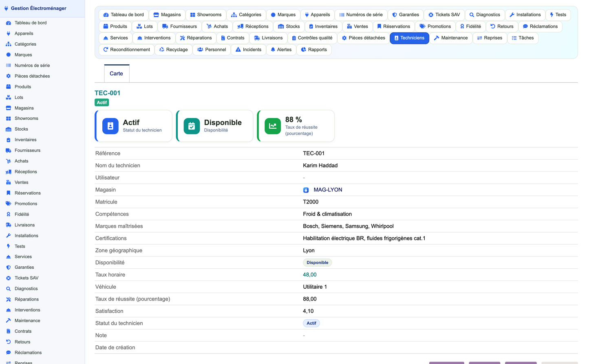The width and height of the screenshot is (589, 364).
Task: Click the Alertes bell icon
Action: [273, 50]
